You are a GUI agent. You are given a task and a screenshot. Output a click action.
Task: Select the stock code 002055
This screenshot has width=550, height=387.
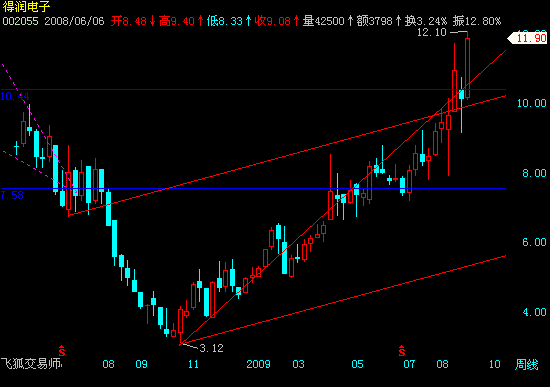tap(20, 21)
